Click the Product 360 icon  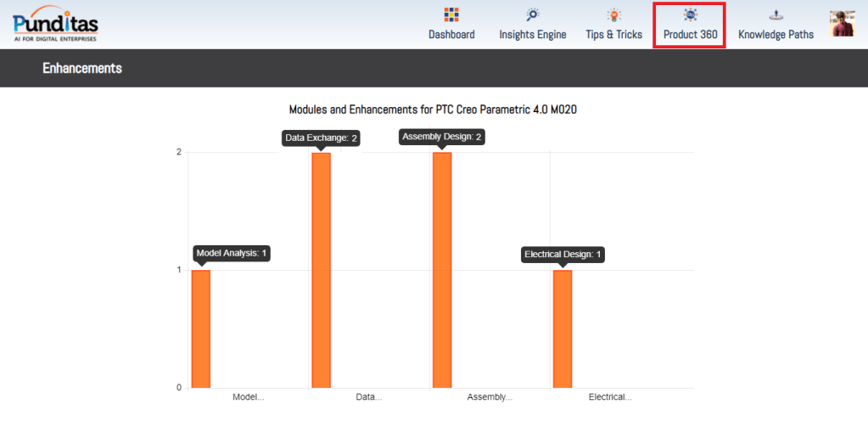coord(690,14)
